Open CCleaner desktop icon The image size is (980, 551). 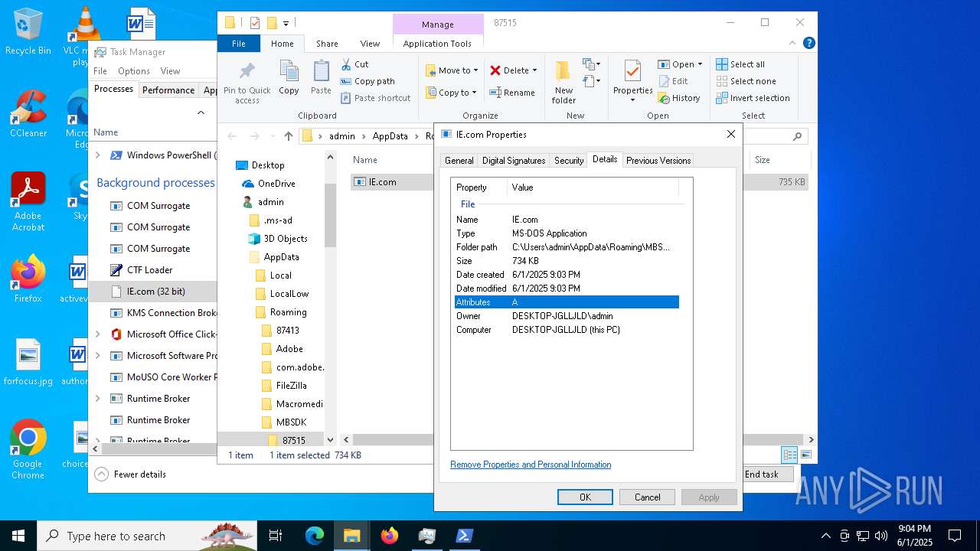coord(28,115)
